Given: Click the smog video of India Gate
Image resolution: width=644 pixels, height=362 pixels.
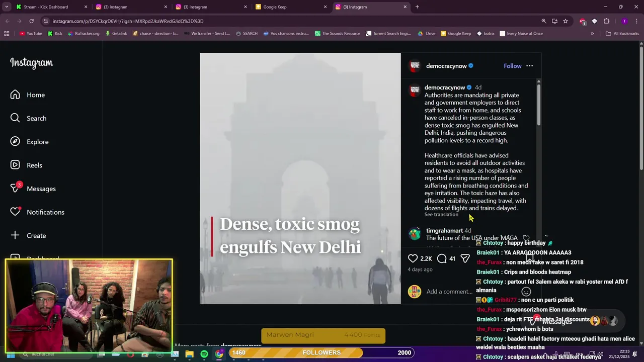Looking at the screenshot, I should pos(300,178).
